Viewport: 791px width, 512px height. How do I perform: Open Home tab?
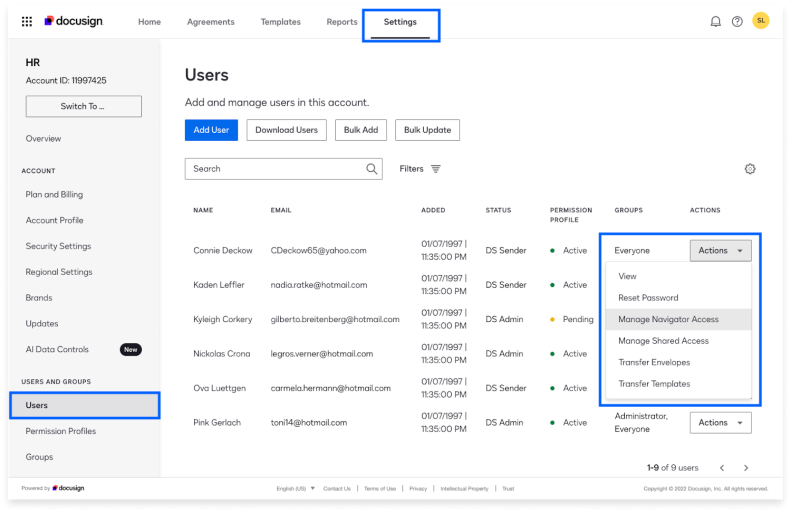tap(149, 22)
